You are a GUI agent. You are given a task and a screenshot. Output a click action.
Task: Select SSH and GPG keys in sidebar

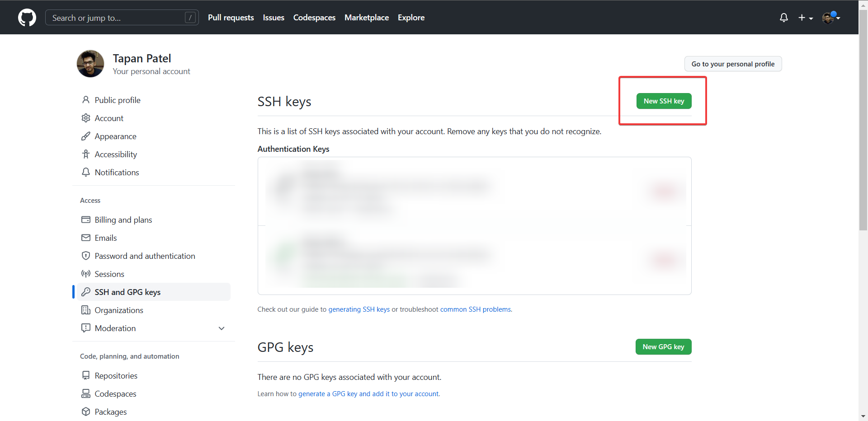point(154,292)
